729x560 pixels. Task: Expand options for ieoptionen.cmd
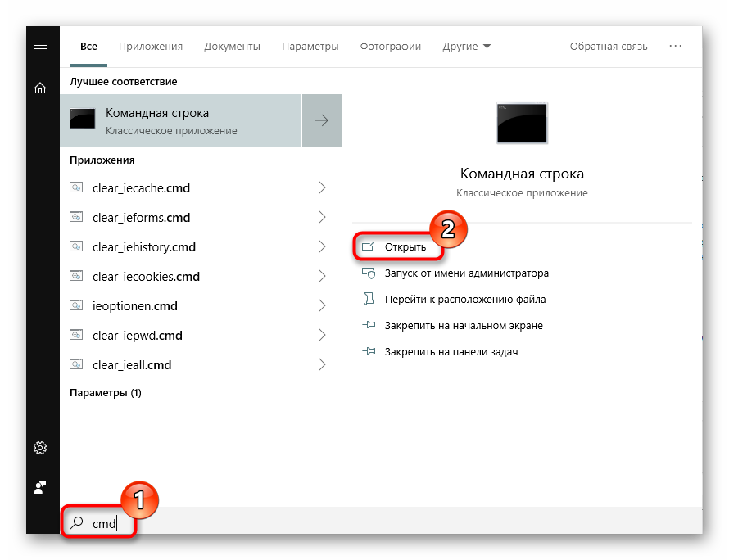(321, 305)
